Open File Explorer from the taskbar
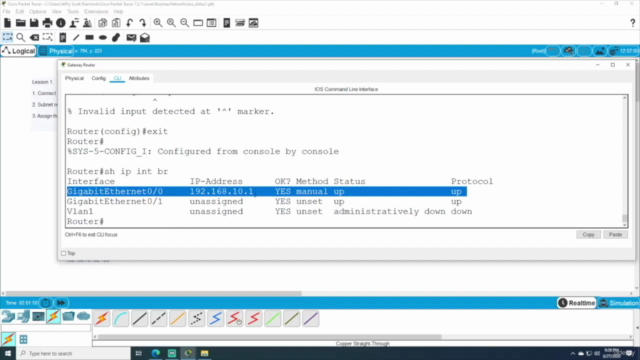 [204, 353]
